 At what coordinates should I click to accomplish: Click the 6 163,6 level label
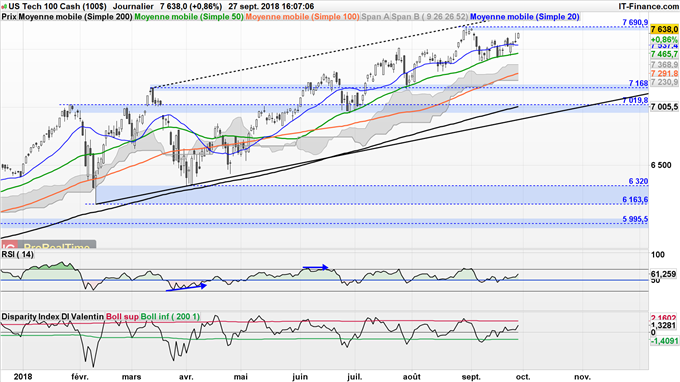635,199
